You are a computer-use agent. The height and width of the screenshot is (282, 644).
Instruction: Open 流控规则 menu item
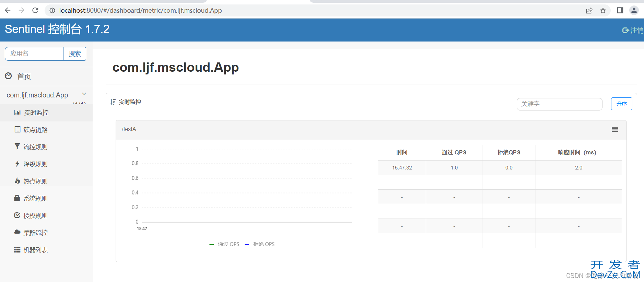click(x=46, y=147)
